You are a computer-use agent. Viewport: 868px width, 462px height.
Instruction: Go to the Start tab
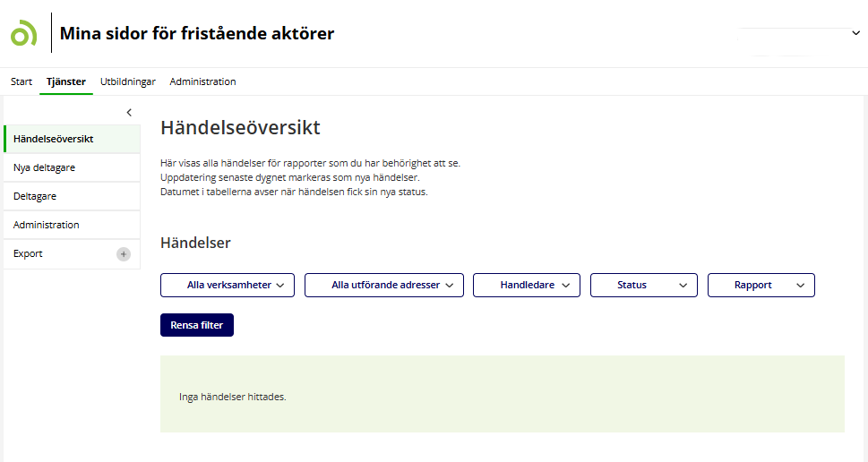[x=21, y=81]
